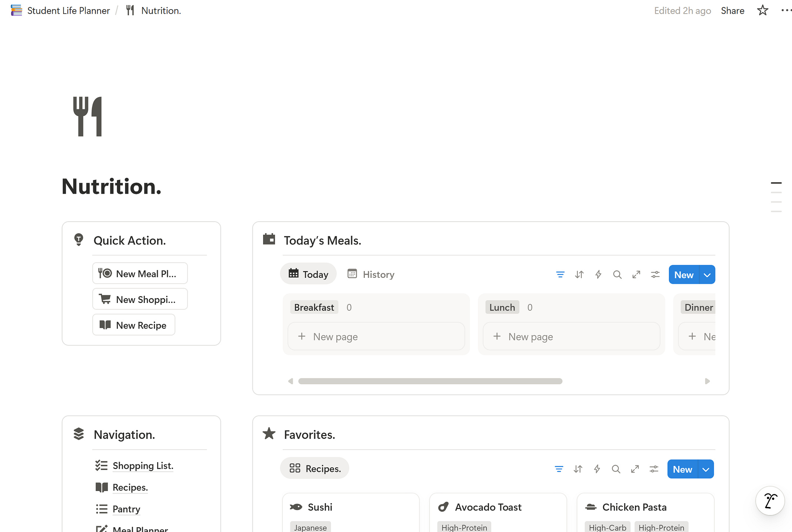
Task: Open automations lightning icon in Favorites
Action: tap(597, 469)
